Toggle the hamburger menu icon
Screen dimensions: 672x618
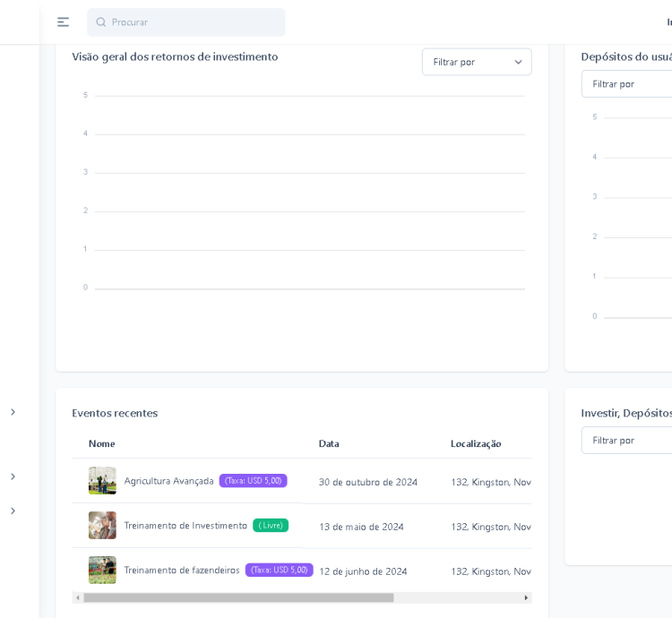[63, 22]
